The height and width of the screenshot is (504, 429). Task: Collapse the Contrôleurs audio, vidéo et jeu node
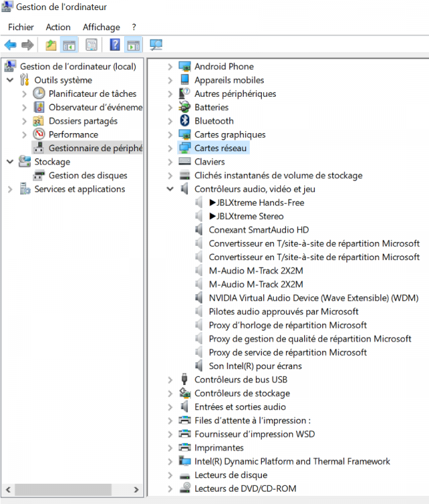pyautogui.click(x=170, y=190)
